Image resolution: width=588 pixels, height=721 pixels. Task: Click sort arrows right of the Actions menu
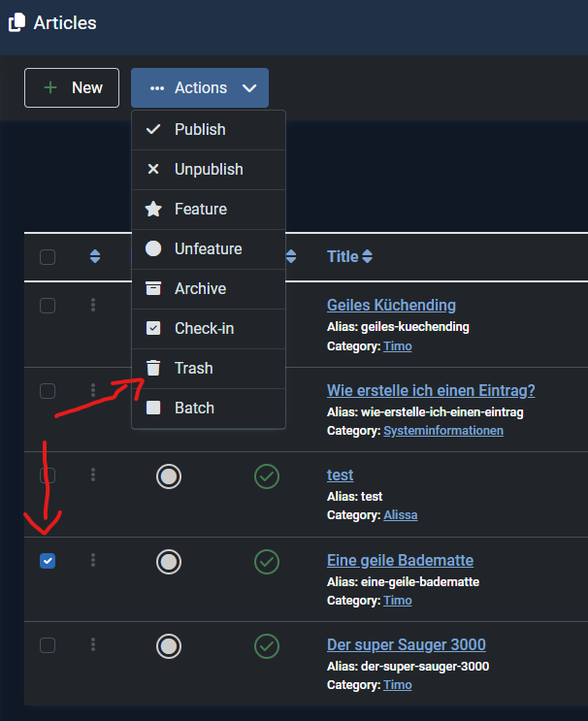point(291,257)
